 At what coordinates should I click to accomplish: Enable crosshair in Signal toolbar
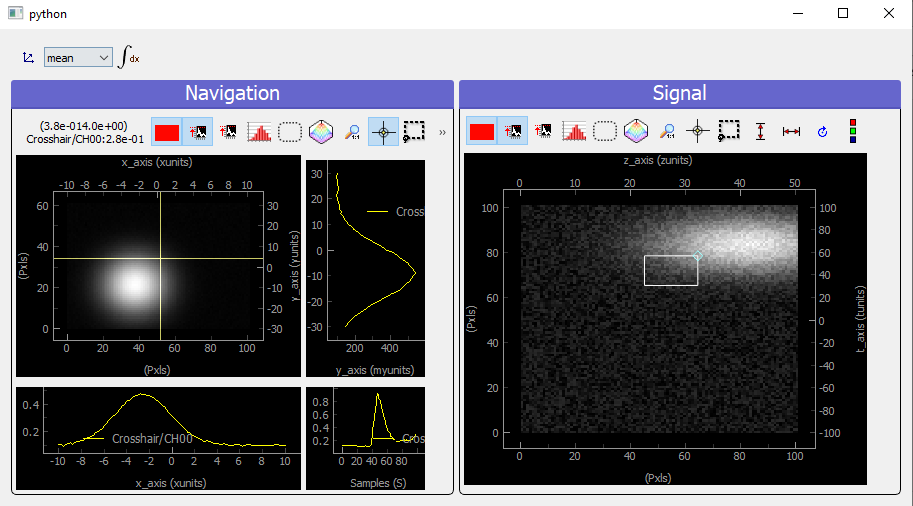coord(698,131)
